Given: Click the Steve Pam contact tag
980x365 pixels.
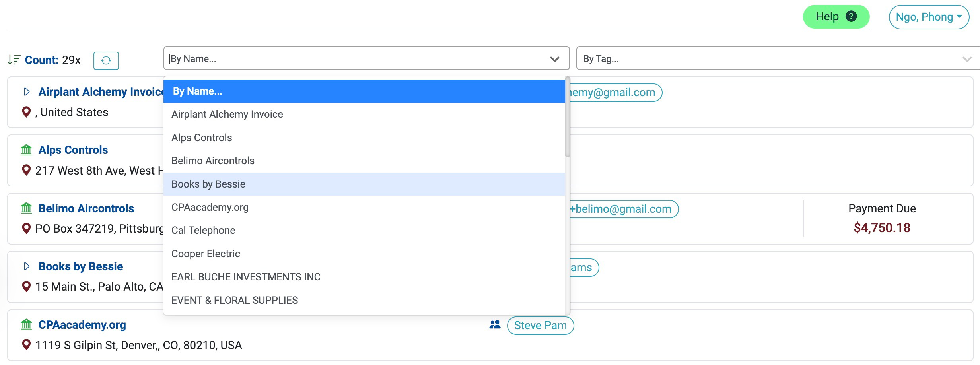Looking at the screenshot, I should [x=541, y=325].
